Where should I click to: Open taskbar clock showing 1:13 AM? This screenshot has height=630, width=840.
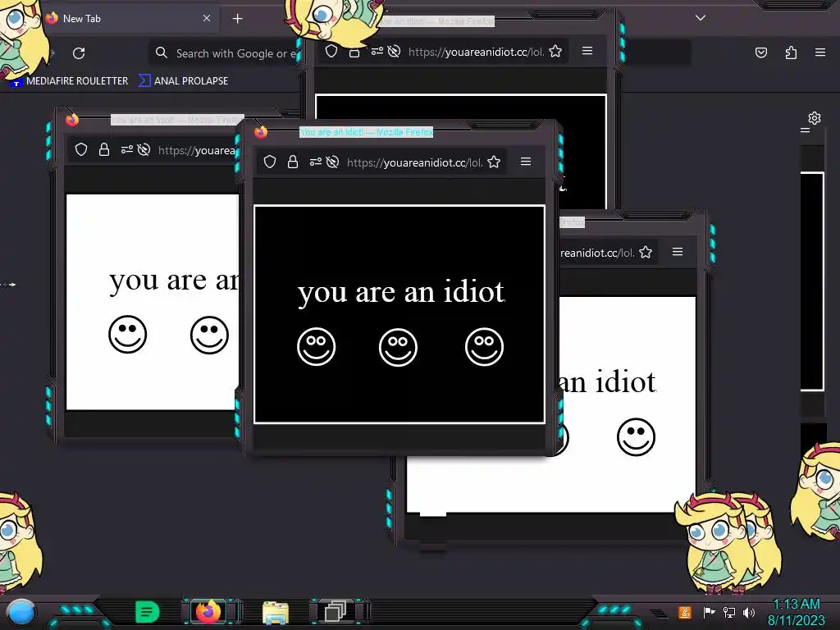pyautogui.click(x=797, y=612)
